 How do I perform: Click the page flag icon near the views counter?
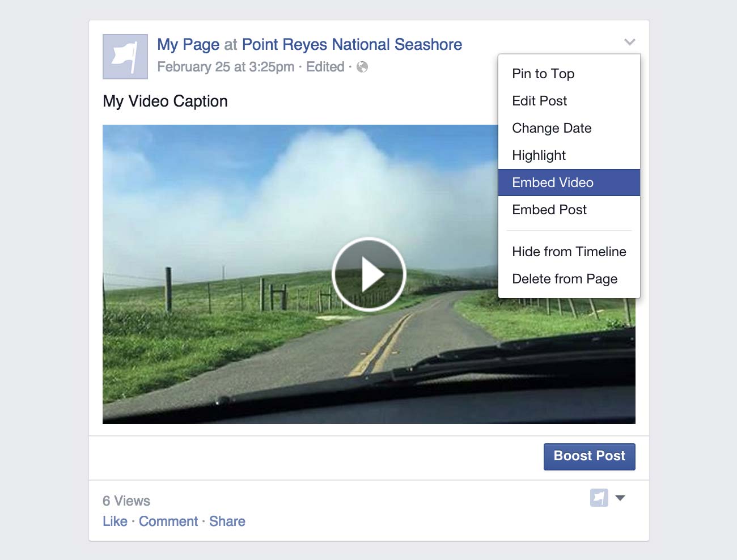click(x=598, y=497)
